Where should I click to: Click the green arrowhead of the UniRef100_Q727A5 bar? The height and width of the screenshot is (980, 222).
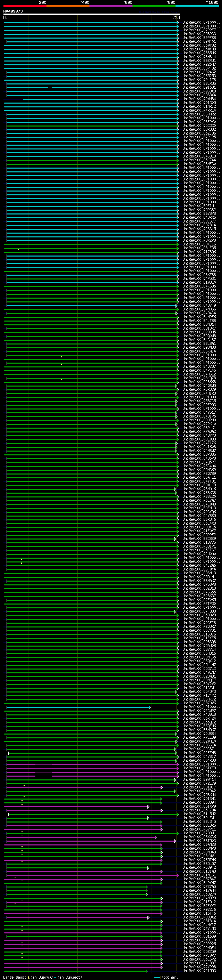[x=146, y=887]
